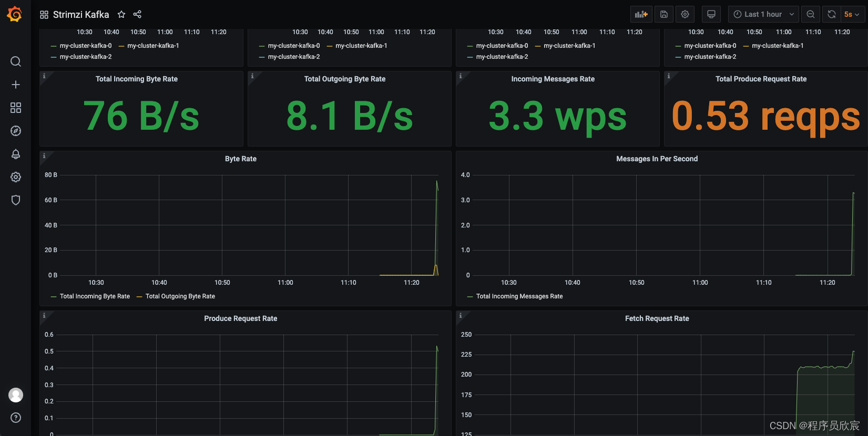The image size is (868, 436).
Task: Open Produce Request Rate panel title menu
Action: (x=241, y=318)
